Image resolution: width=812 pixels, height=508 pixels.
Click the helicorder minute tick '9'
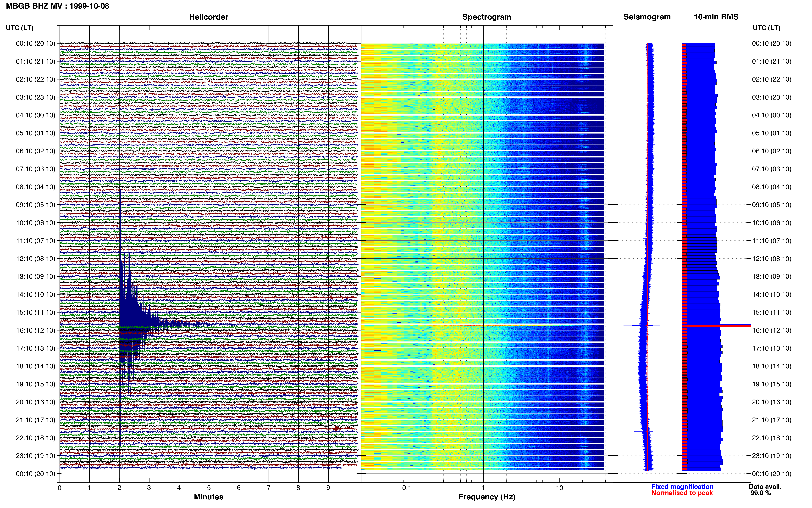pyautogui.click(x=328, y=488)
